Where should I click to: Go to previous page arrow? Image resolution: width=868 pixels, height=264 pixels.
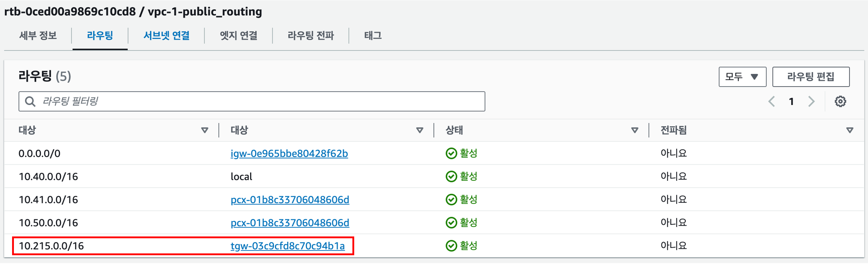click(772, 101)
